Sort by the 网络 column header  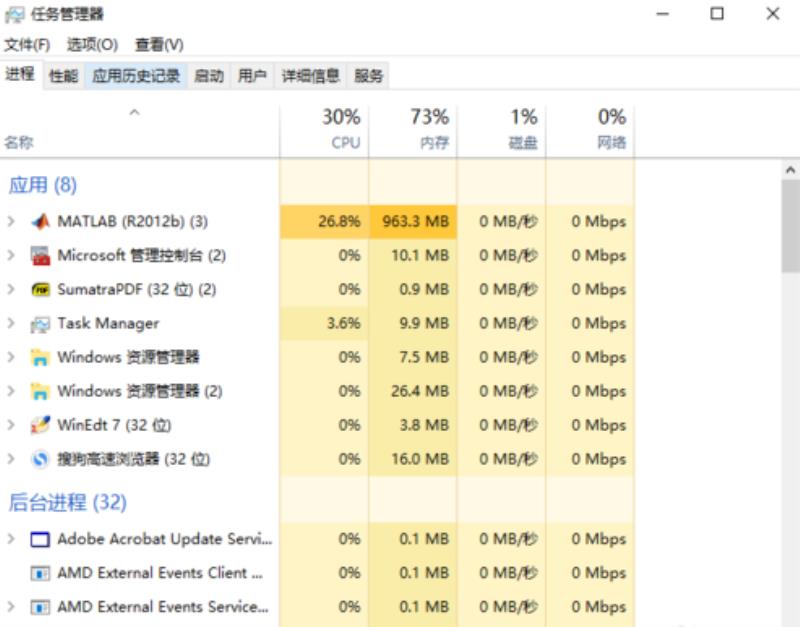tap(590, 130)
